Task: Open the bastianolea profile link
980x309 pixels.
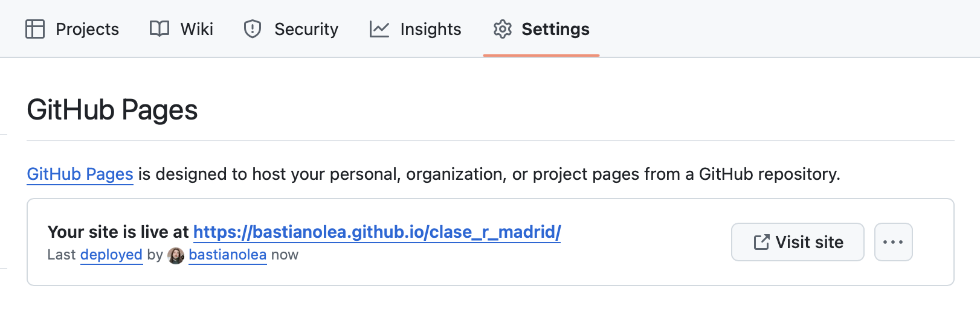Action: click(228, 255)
